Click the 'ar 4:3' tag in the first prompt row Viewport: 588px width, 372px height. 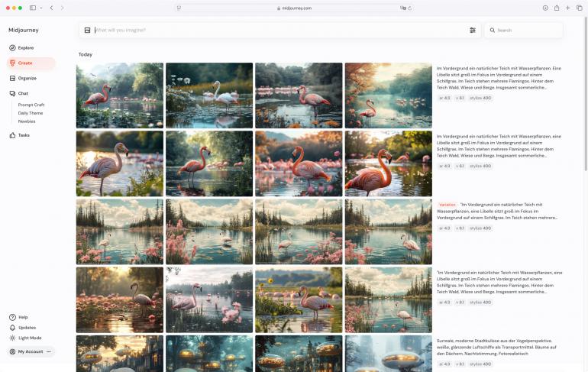click(x=444, y=98)
